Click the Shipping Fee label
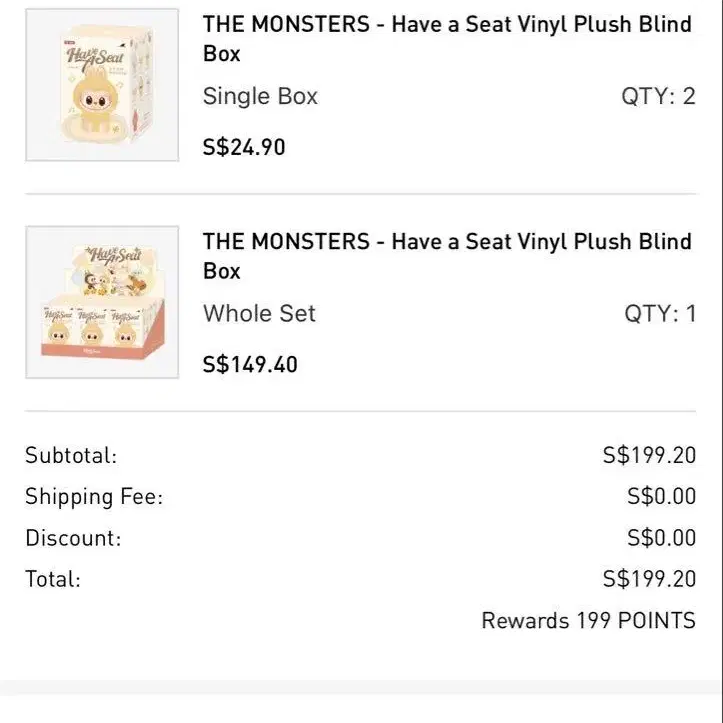 94,496
